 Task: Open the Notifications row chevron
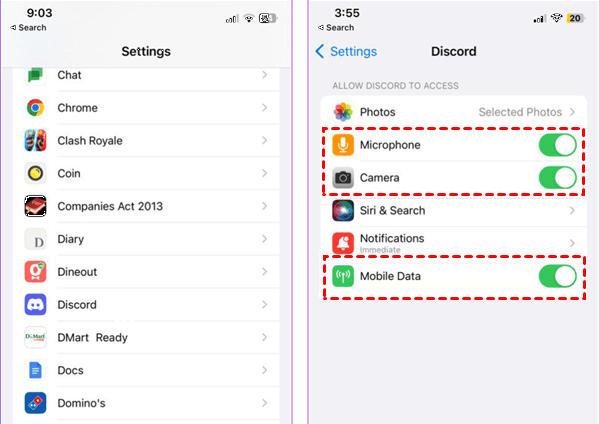(572, 243)
